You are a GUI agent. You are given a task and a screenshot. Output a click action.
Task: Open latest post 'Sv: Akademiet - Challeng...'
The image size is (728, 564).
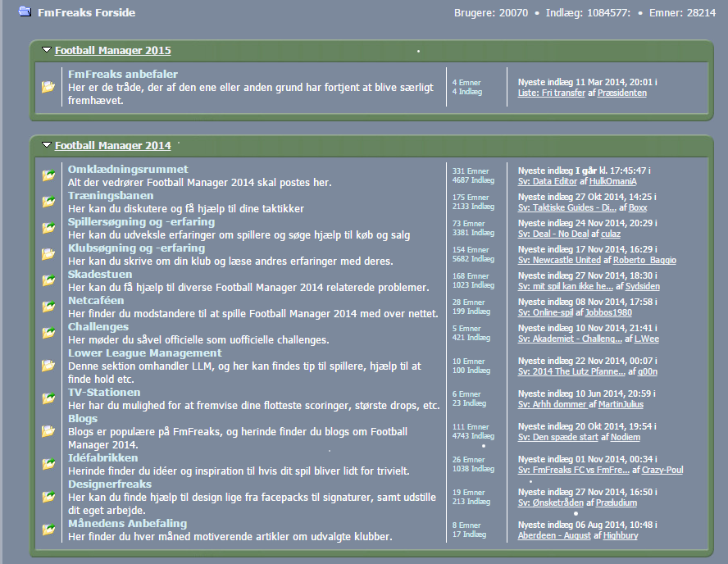[570, 339]
